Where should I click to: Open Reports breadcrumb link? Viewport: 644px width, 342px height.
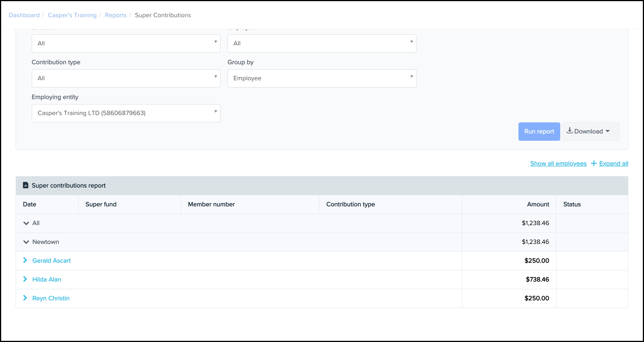[x=115, y=15]
